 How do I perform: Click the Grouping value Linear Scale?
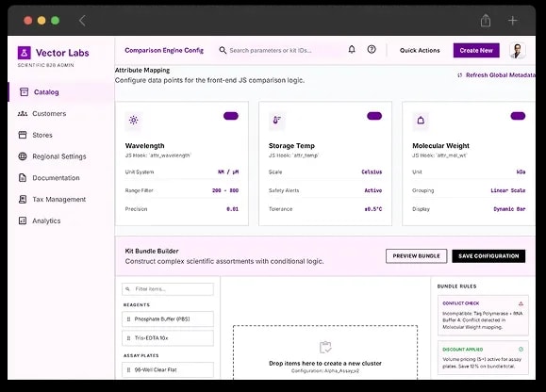(508, 190)
